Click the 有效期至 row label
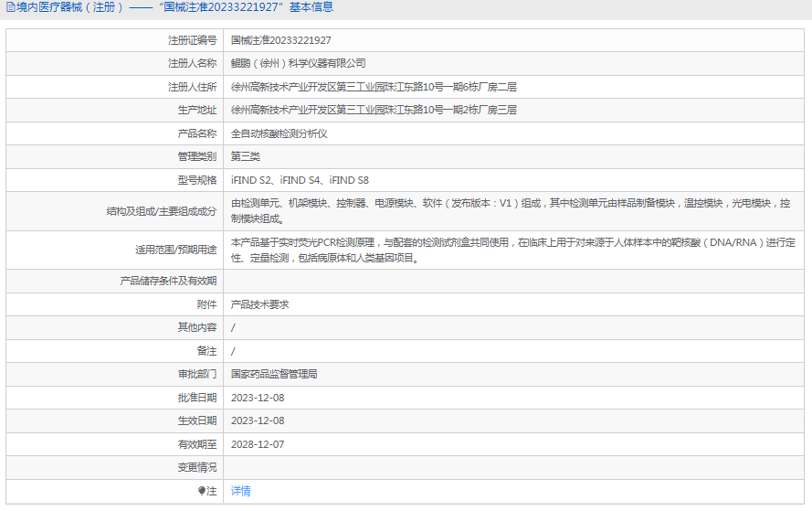The width and height of the screenshot is (812, 511). click(197, 444)
